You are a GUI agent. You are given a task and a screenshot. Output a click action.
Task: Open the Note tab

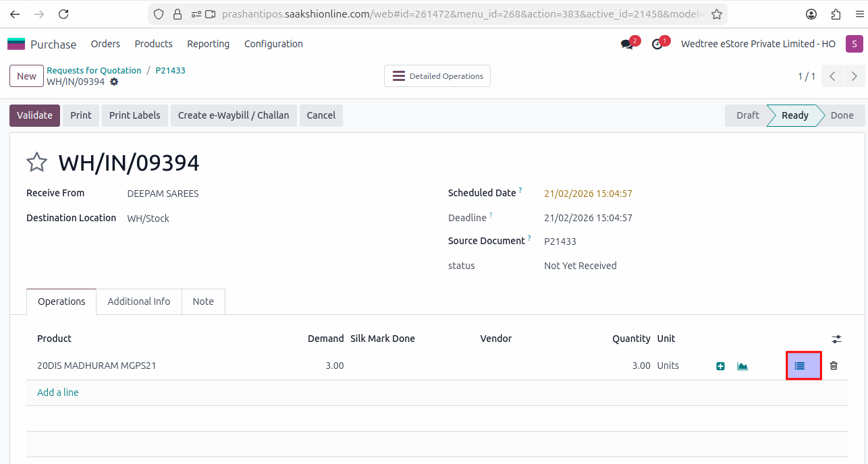pyautogui.click(x=203, y=301)
